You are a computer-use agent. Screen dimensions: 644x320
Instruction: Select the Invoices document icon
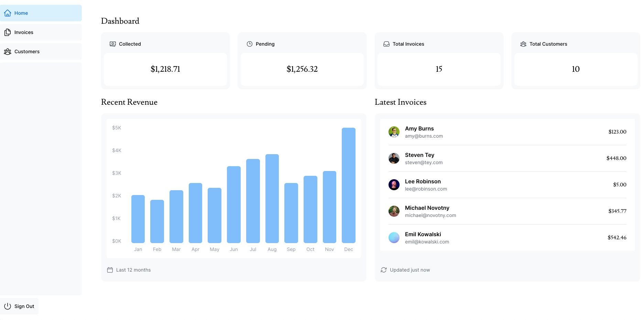point(8,32)
